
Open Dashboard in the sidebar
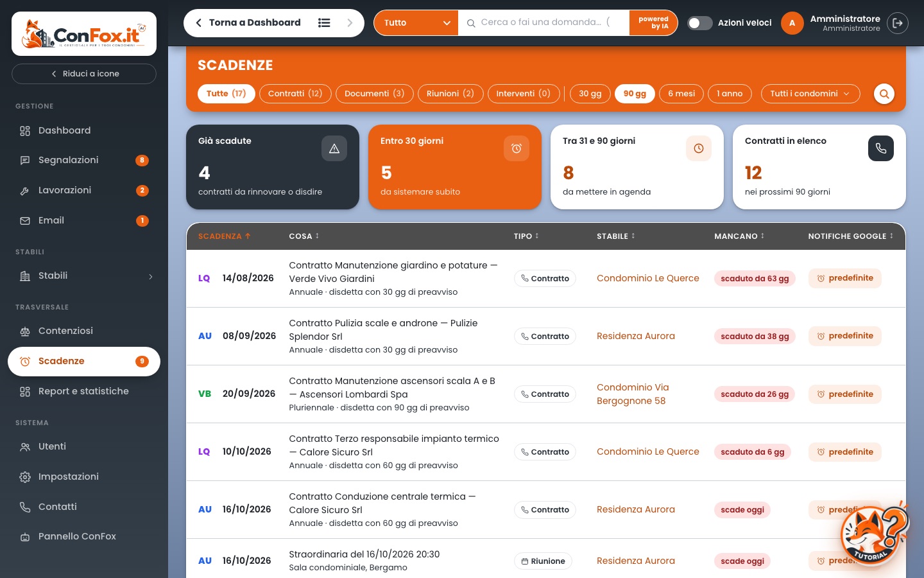coord(84,130)
